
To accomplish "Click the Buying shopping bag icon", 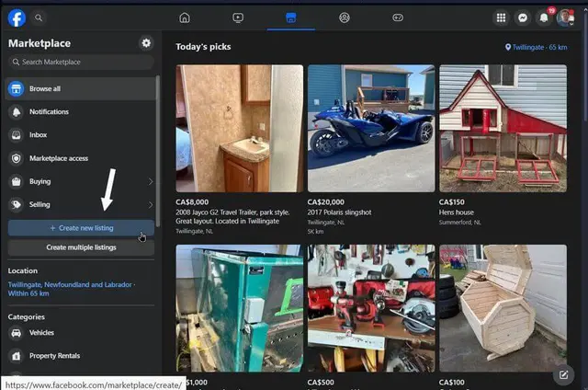I will (x=17, y=182).
